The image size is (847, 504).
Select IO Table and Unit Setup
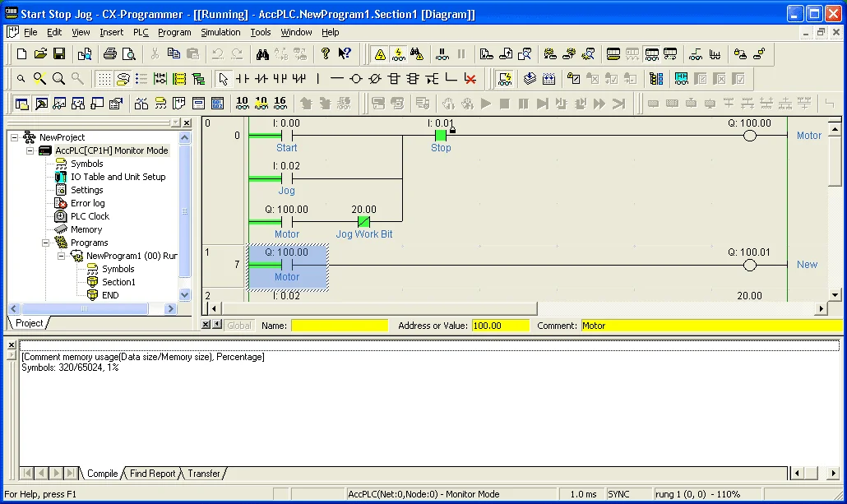point(118,177)
